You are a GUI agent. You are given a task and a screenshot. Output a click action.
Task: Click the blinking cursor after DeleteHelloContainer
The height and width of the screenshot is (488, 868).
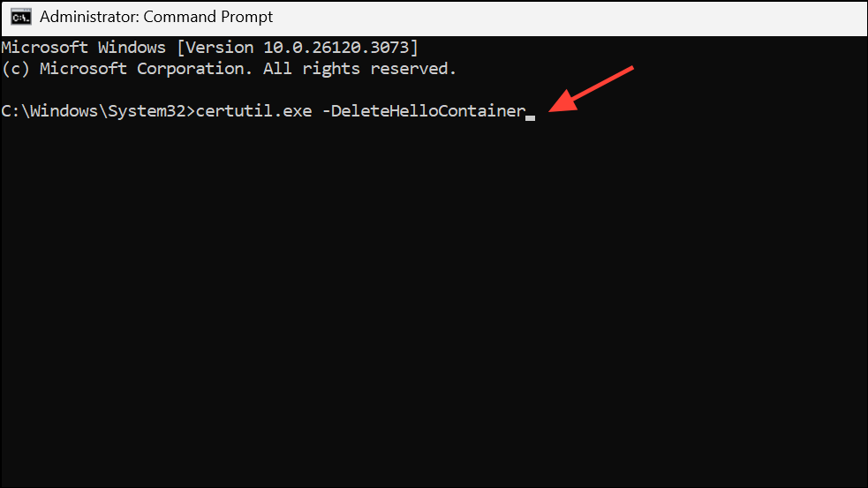531,118
